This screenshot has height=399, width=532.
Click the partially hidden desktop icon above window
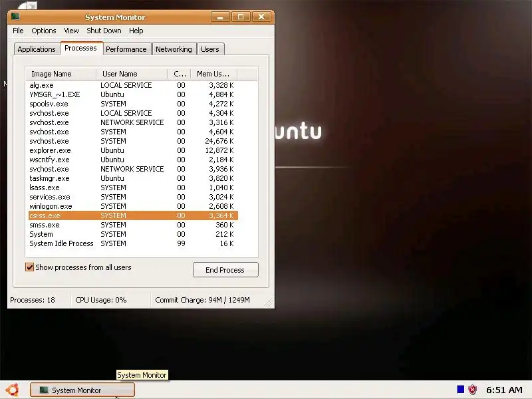point(27,5)
